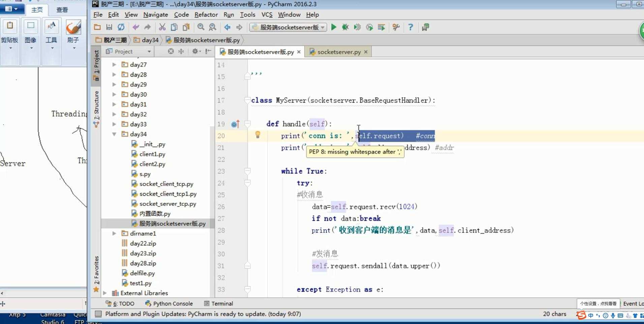Select day28.zip in project tree
644x324 pixels.
143,263
